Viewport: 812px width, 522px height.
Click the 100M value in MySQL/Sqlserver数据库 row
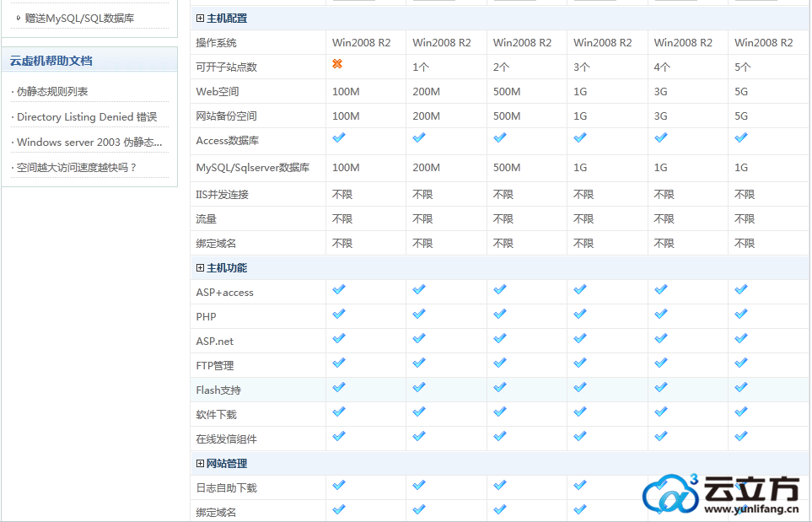pyautogui.click(x=346, y=167)
